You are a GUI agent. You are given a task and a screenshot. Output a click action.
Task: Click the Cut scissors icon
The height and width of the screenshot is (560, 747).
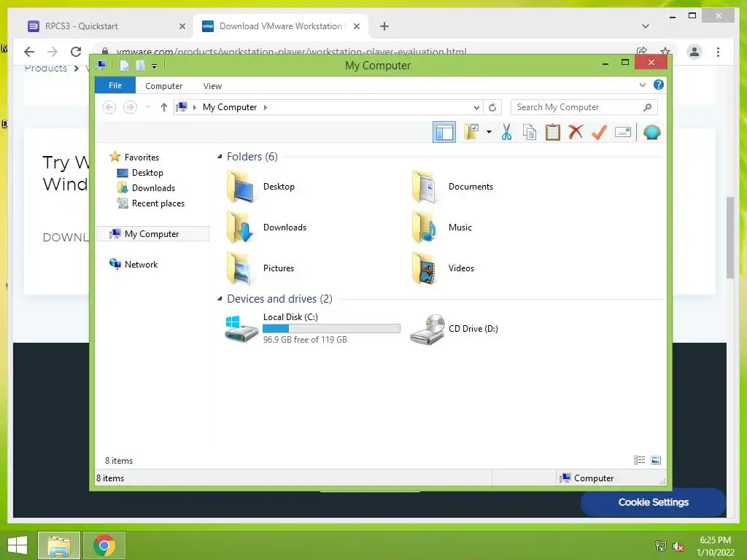[506, 132]
